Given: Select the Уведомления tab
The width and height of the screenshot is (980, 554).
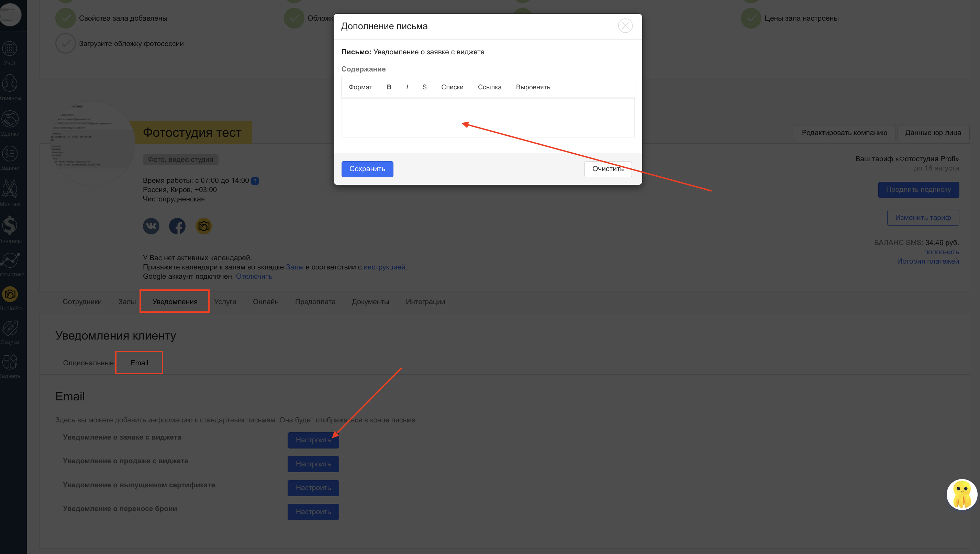Looking at the screenshot, I should click(x=175, y=302).
